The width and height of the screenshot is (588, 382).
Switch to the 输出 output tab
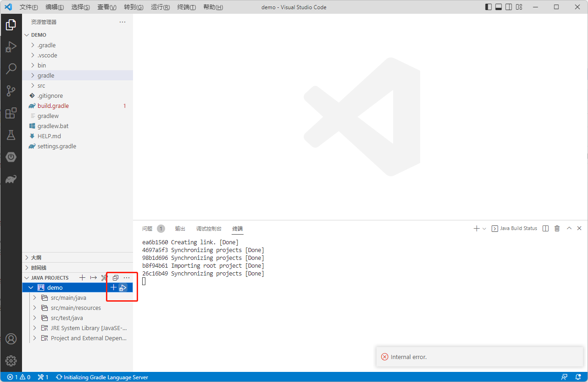click(x=180, y=228)
